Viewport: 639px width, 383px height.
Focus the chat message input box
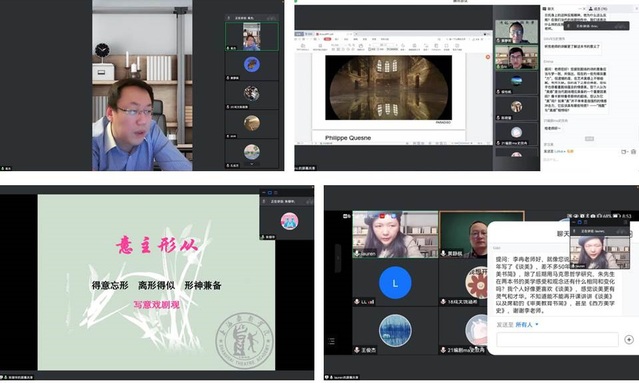[x=557, y=339]
